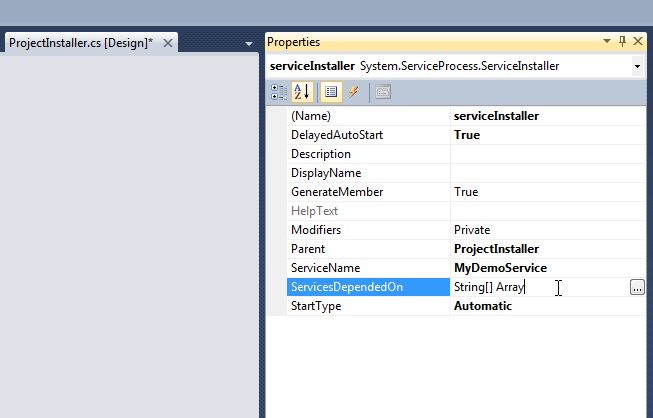Select the StartType property
The width and height of the screenshot is (653, 418).
pos(368,306)
